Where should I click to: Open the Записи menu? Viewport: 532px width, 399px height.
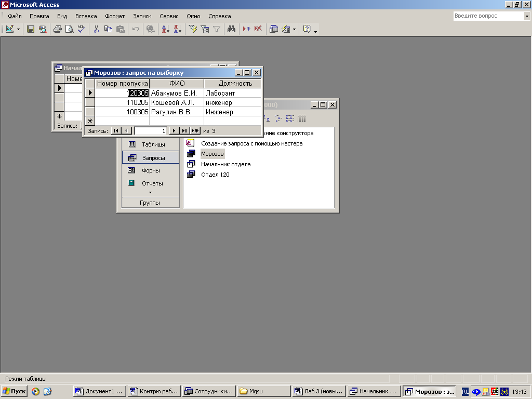click(x=142, y=16)
